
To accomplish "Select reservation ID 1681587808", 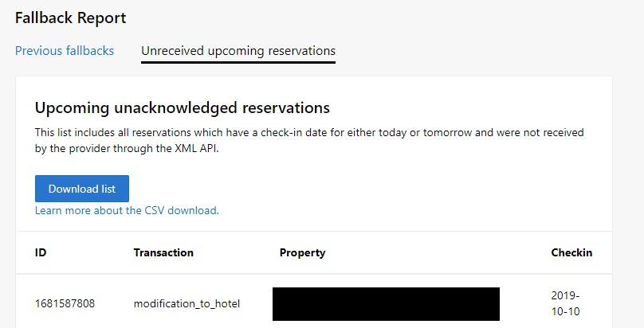I will point(65,304).
